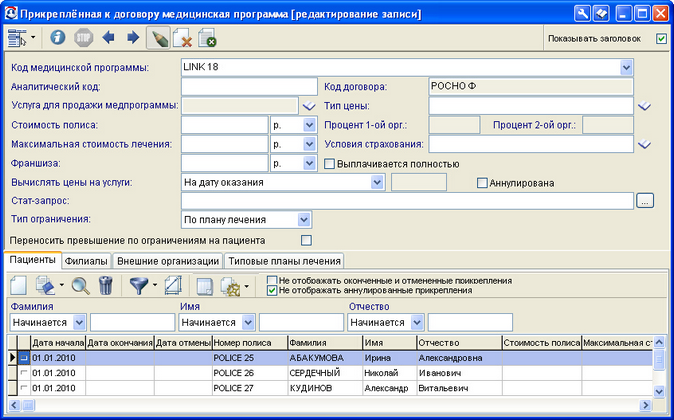The image size is (674, 420).
Task: Select cell POLICE 27
Action: pyautogui.click(x=250, y=388)
